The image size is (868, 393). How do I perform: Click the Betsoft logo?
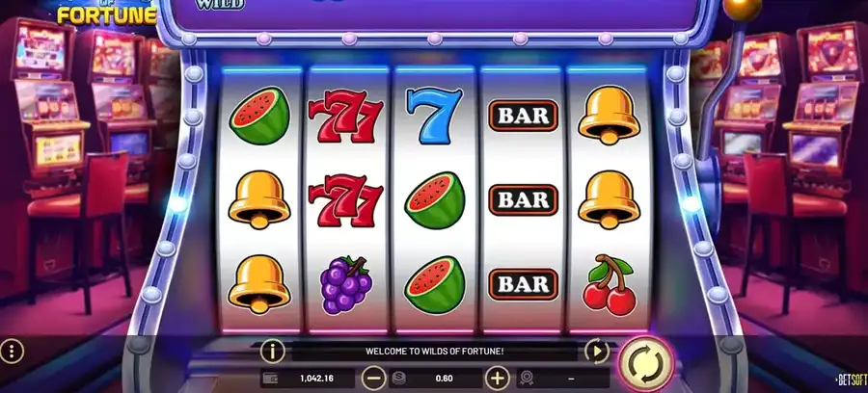tap(852, 380)
